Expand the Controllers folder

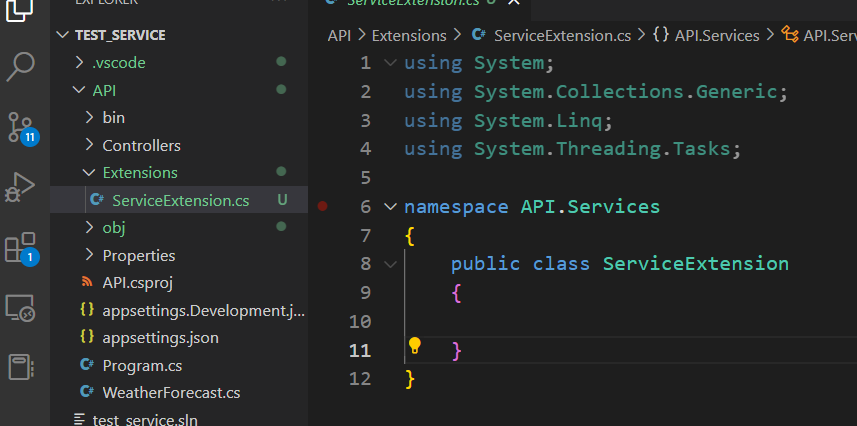click(90, 145)
